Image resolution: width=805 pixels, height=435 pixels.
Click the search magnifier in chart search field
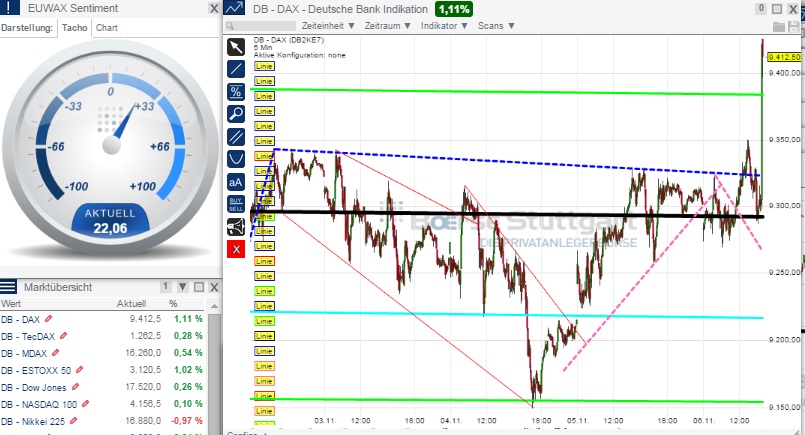coord(230,26)
